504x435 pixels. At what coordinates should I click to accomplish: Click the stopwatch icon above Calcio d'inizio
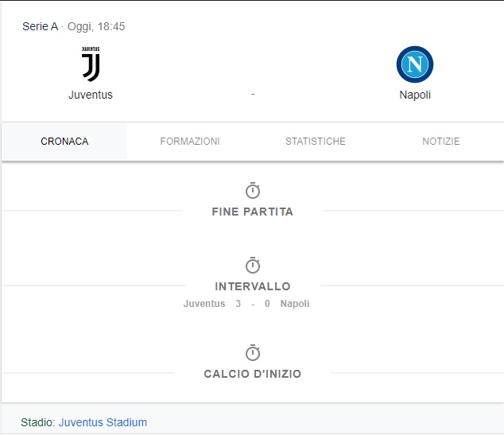[x=253, y=353]
